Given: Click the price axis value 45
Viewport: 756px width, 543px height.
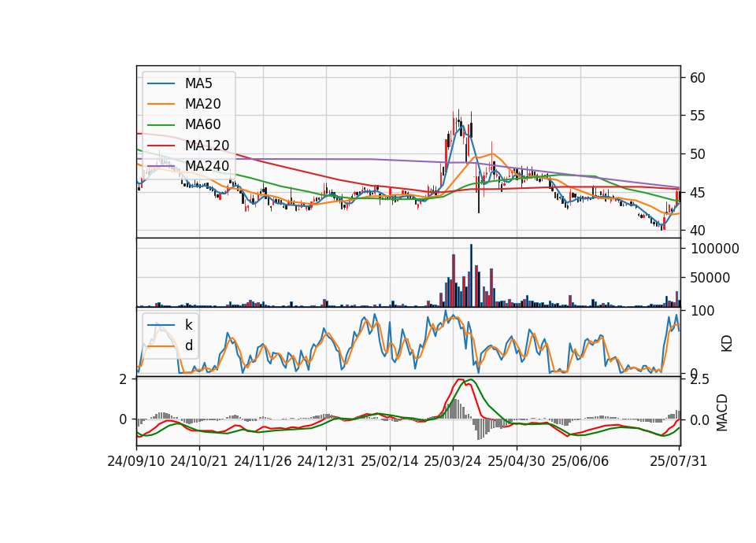Looking at the screenshot, I should [697, 193].
